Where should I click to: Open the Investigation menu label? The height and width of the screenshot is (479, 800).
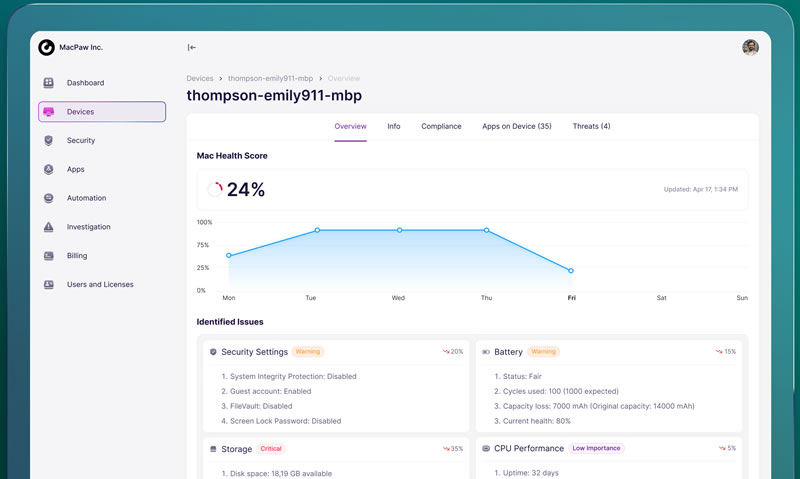88,227
